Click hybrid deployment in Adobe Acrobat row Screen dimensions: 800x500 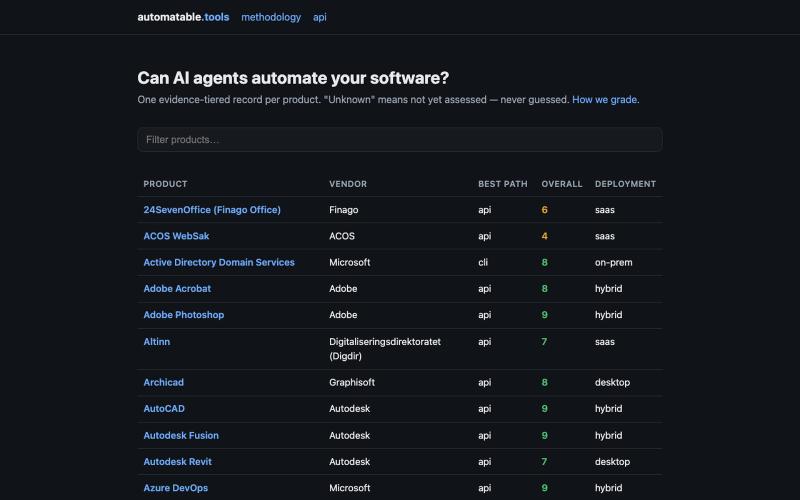pyautogui.click(x=608, y=288)
